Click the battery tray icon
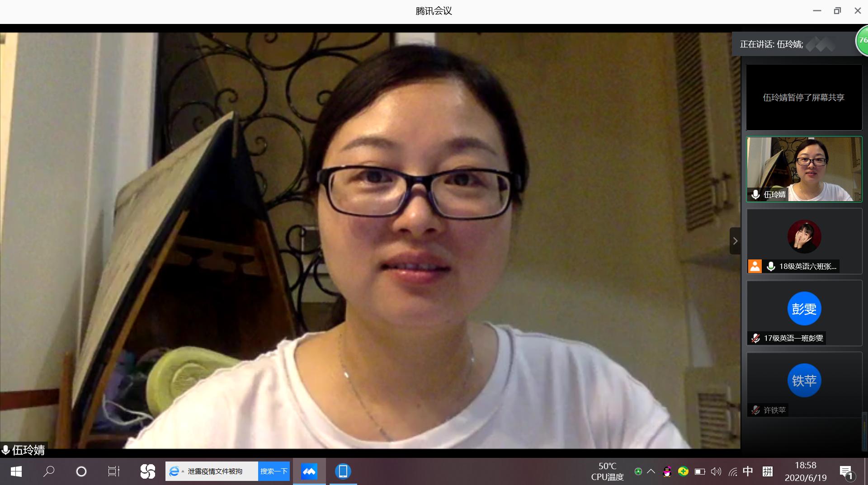This screenshot has height=485, width=868. coord(700,471)
